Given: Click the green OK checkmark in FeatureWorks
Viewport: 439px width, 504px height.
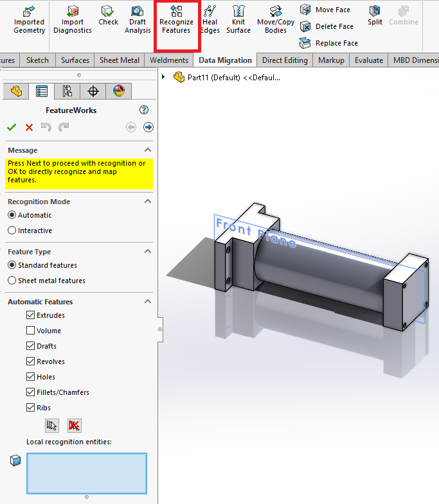Looking at the screenshot, I should click(x=12, y=127).
